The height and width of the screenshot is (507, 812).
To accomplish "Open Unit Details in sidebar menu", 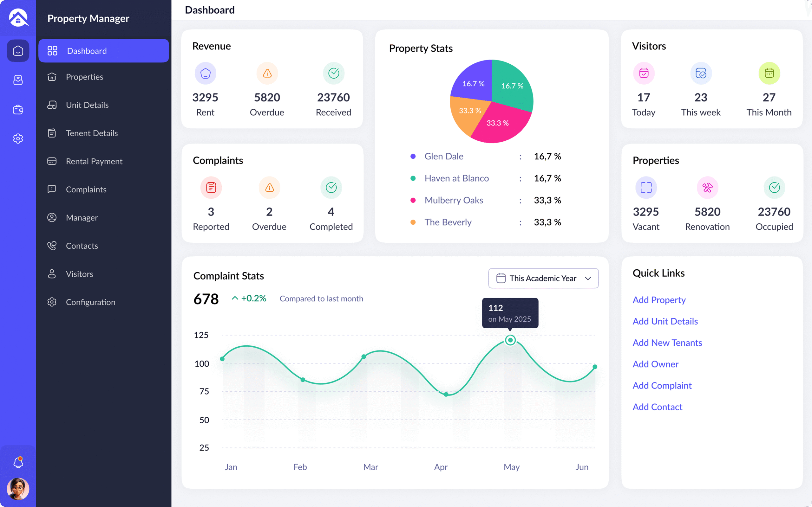I will coord(87,105).
